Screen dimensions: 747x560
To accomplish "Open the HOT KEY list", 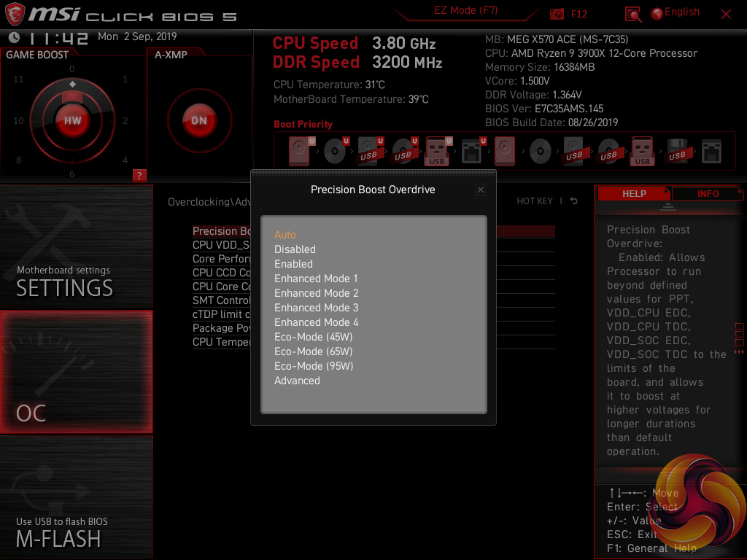I will pyautogui.click(x=535, y=201).
